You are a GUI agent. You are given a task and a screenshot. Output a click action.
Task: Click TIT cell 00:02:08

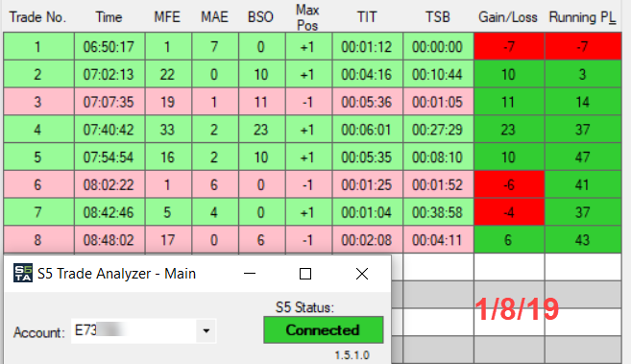coord(367,240)
